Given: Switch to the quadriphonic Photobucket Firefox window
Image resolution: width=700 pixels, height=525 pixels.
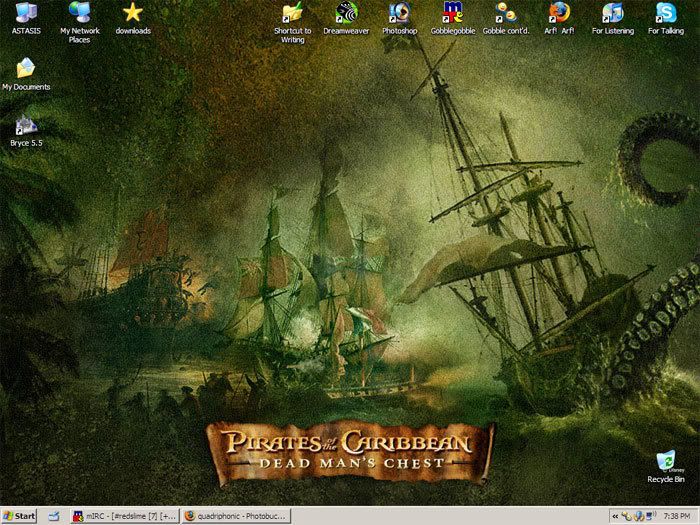Looking at the screenshot, I should tap(236, 515).
